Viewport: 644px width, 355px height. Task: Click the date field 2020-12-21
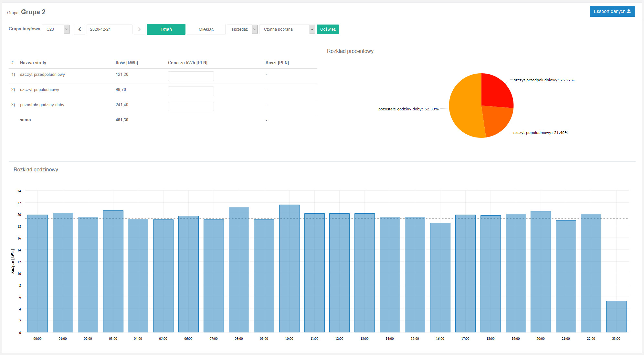(x=109, y=29)
